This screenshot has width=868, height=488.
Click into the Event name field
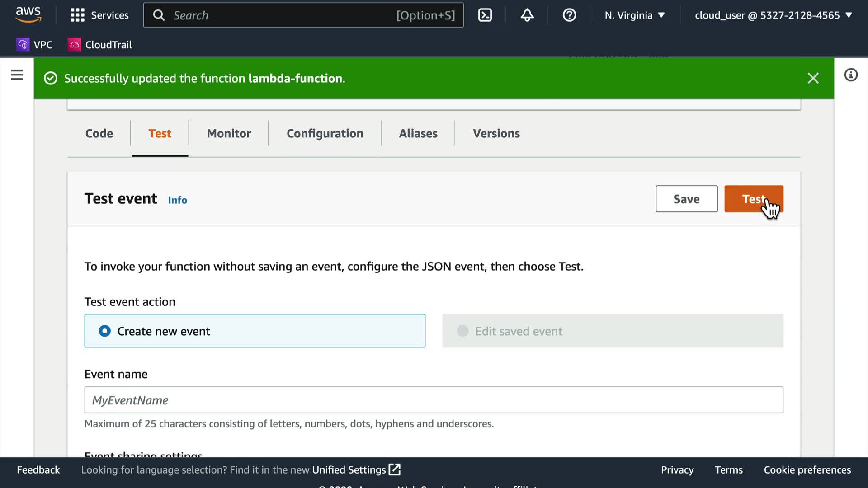[433, 400]
